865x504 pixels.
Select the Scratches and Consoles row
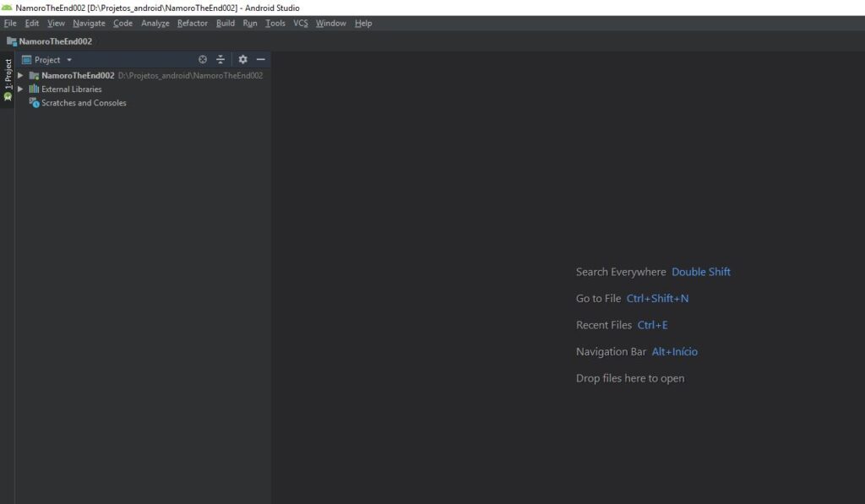click(142, 102)
